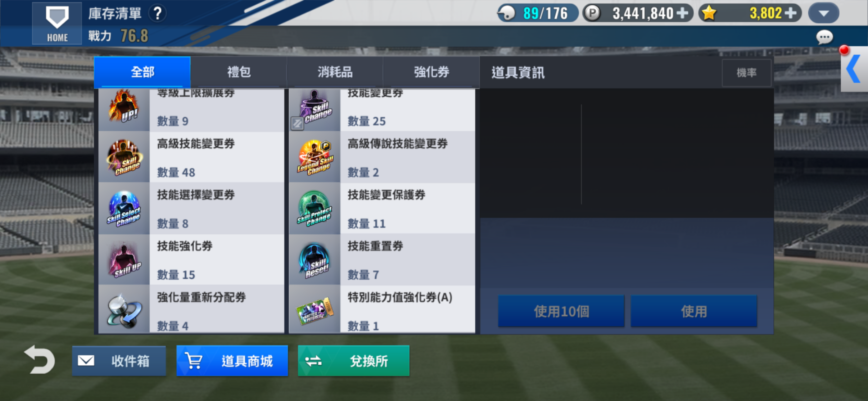The height and width of the screenshot is (401, 868).
Task: Open the 兌換所 exchange
Action: click(353, 361)
